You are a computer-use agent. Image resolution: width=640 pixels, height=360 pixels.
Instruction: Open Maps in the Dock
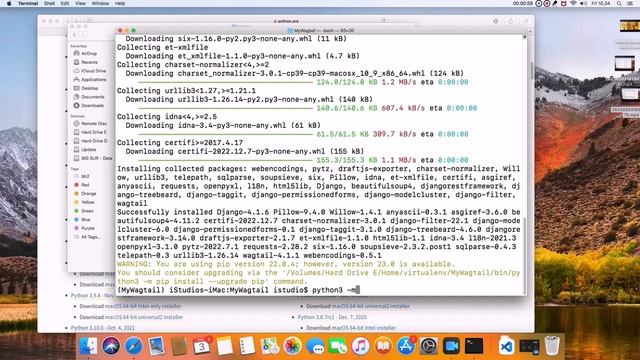(x=269, y=346)
